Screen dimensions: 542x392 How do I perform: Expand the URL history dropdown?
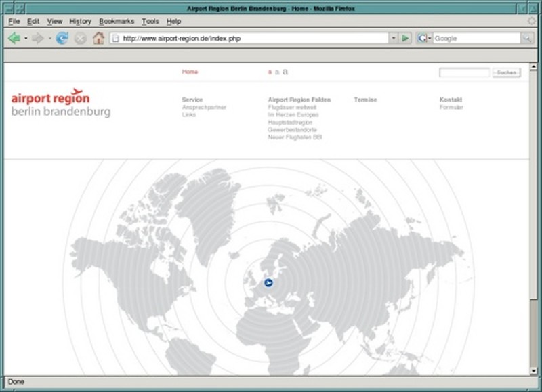(394, 39)
